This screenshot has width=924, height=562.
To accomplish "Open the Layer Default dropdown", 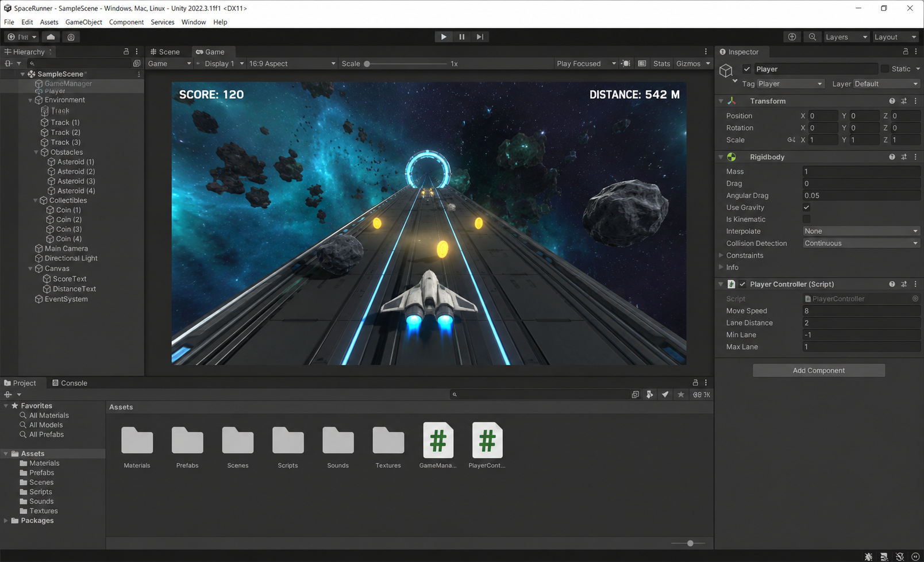I will pyautogui.click(x=886, y=84).
